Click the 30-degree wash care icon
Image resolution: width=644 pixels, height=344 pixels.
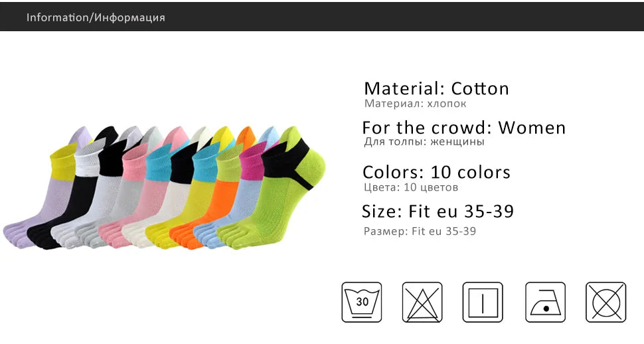point(362,302)
